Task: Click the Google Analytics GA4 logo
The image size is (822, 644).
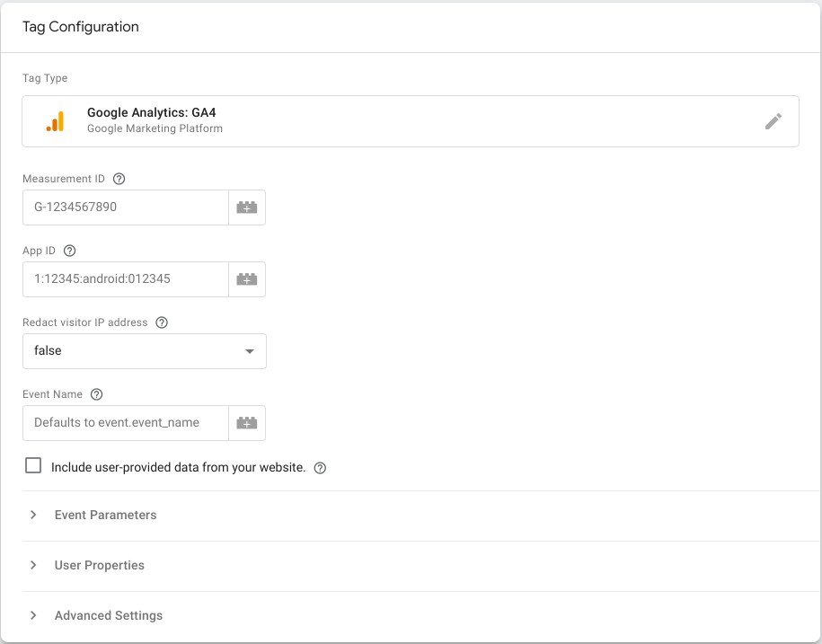Action: pyautogui.click(x=55, y=121)
